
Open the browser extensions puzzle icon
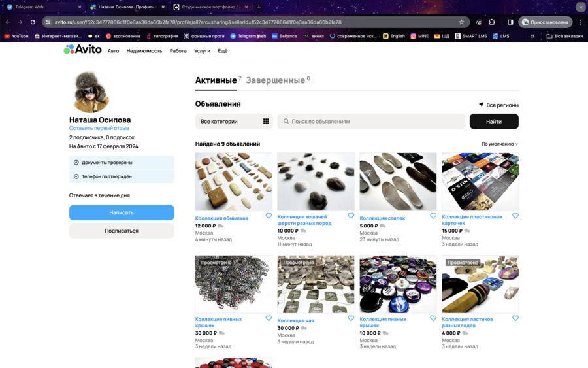tap(492, 22)
